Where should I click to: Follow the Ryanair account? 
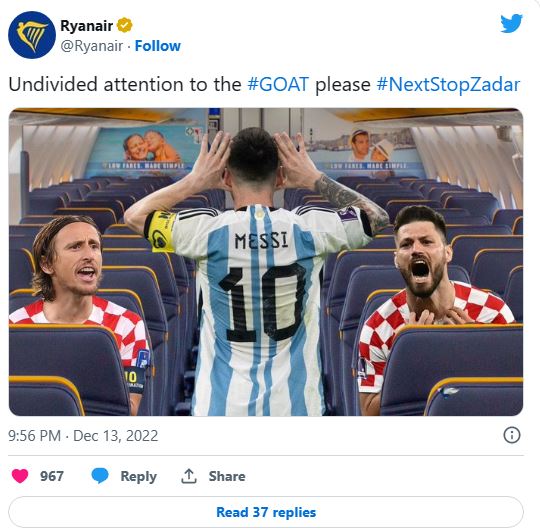tap(157, 46)
